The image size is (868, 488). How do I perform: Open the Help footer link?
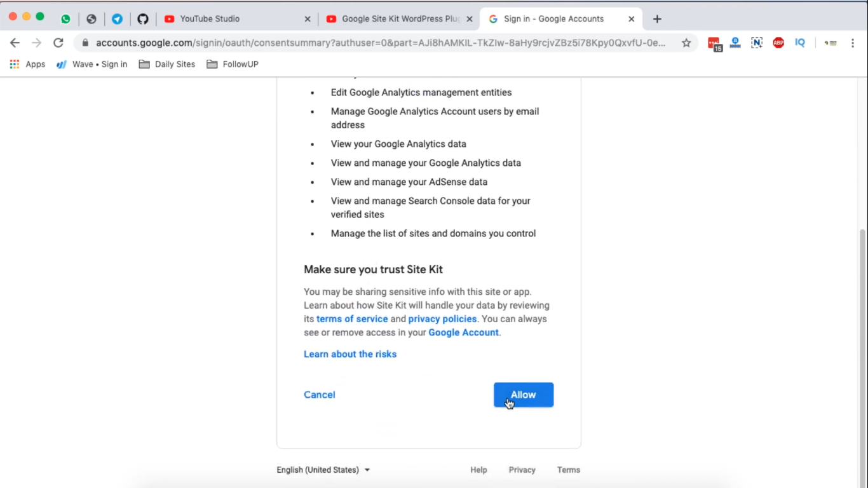click(x=478, y=470)
